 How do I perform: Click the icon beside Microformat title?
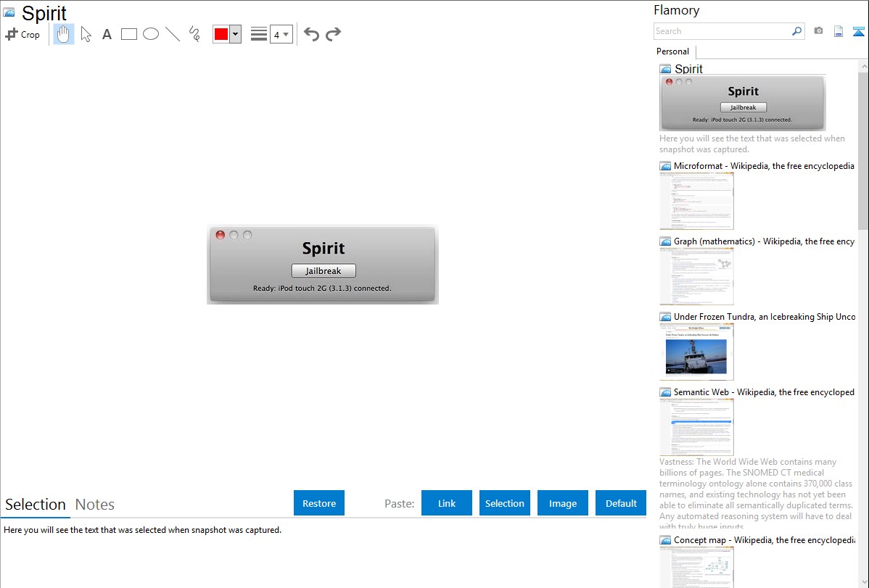665,166
